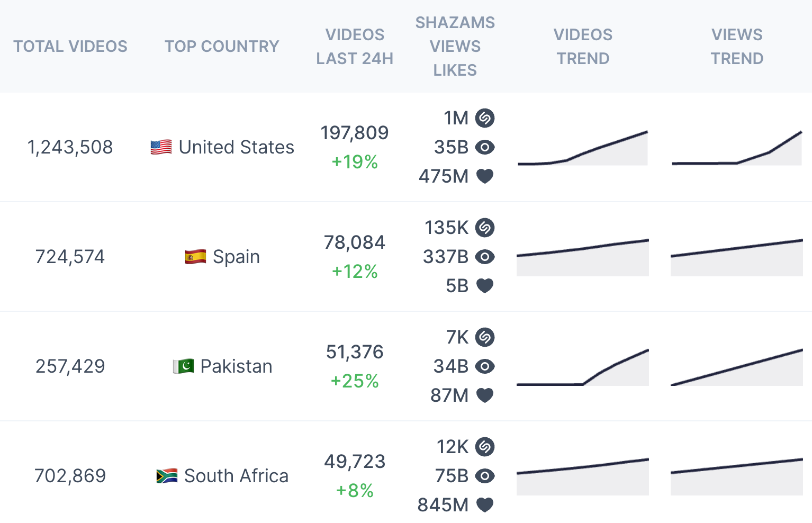This screenshot has width=812, height=523.
Task: Click the +25% change for Pakistan
Action: point(355,381)
